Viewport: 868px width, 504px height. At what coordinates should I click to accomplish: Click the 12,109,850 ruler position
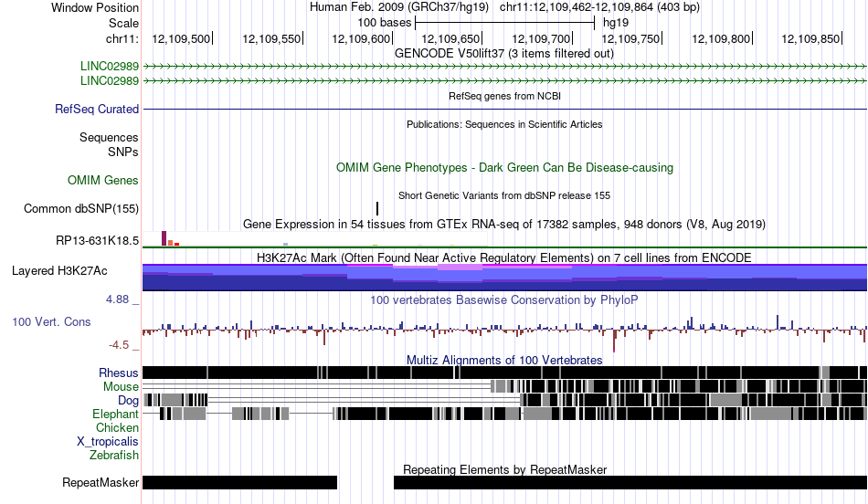(x=811, y=38)
